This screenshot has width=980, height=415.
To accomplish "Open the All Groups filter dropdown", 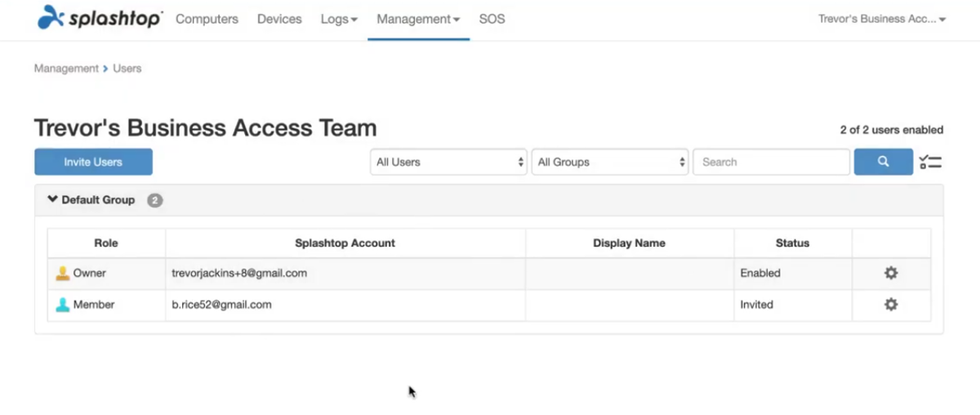I will 610,162.
